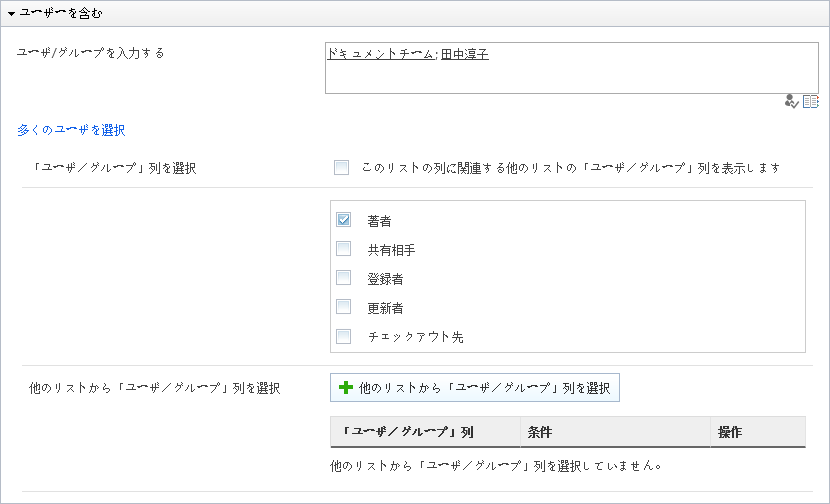Check the チェックアウト先 checkbox

point(344,336)
